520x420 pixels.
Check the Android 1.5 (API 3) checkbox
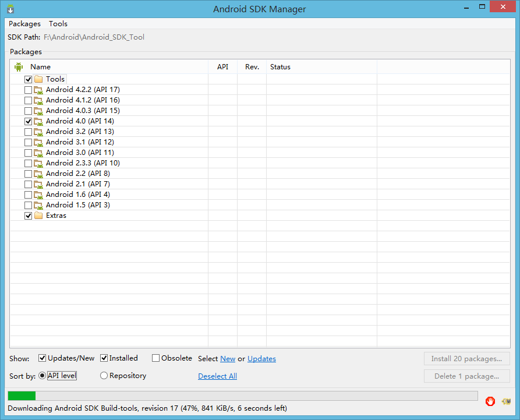(28, 206)
